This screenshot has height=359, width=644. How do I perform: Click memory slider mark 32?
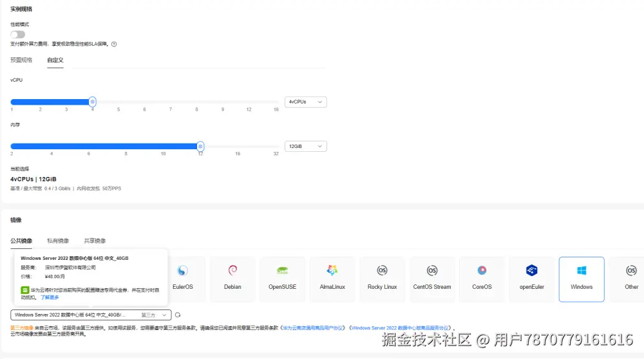(x=276, y=154)
